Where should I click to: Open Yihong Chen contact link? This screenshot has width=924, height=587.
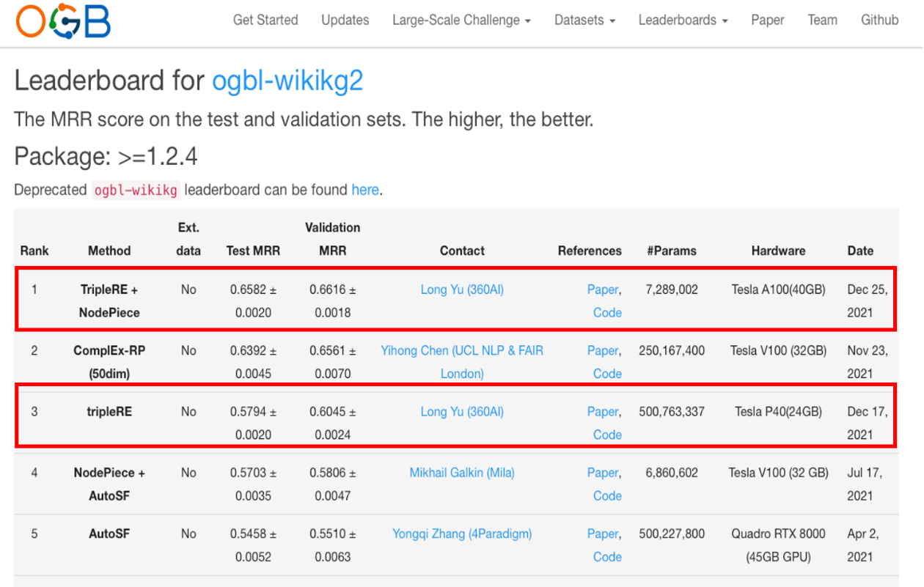(462, 351)
